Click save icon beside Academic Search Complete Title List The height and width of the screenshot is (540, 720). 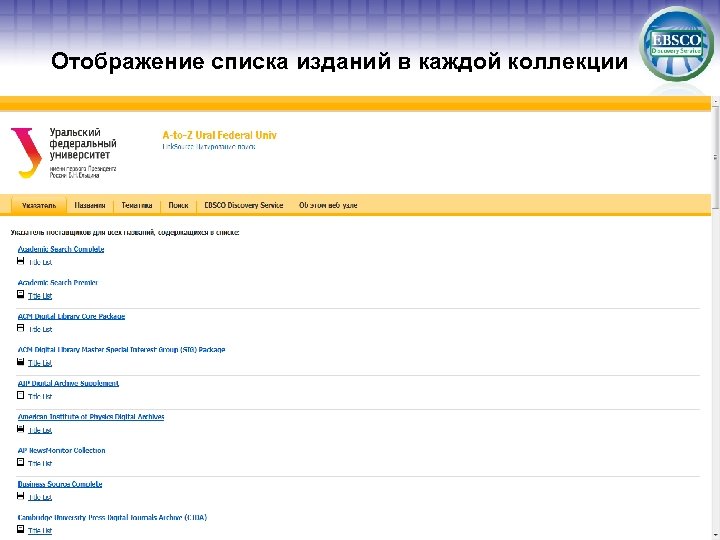pyautogui.click(x=21, y=261)
